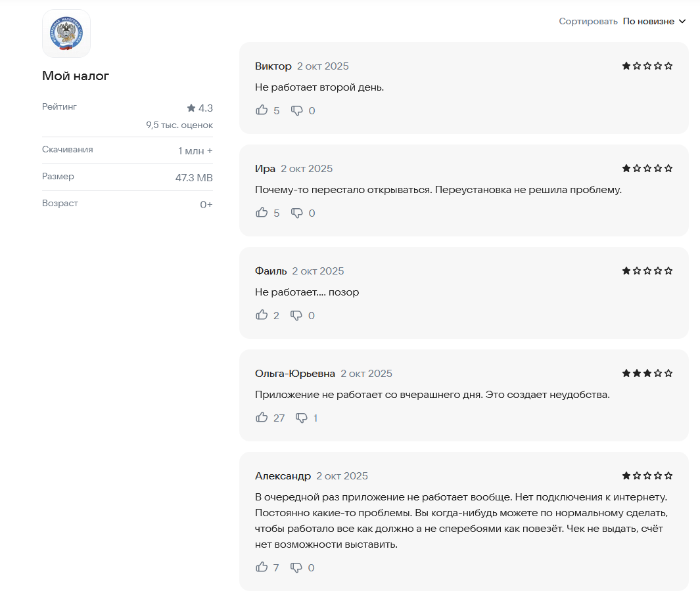Click reviewer name 'Александр'
The image size is (700, 595).
(283, 476)
